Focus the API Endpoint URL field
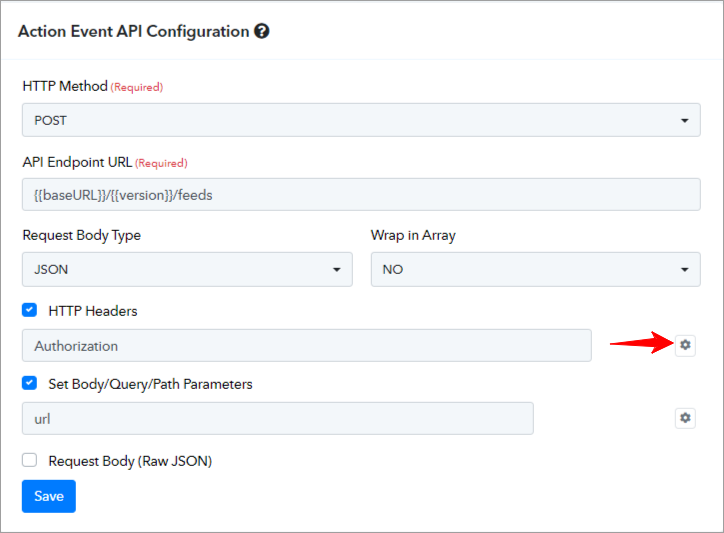This screenshot has width=724, height=533. pos(361,195)
